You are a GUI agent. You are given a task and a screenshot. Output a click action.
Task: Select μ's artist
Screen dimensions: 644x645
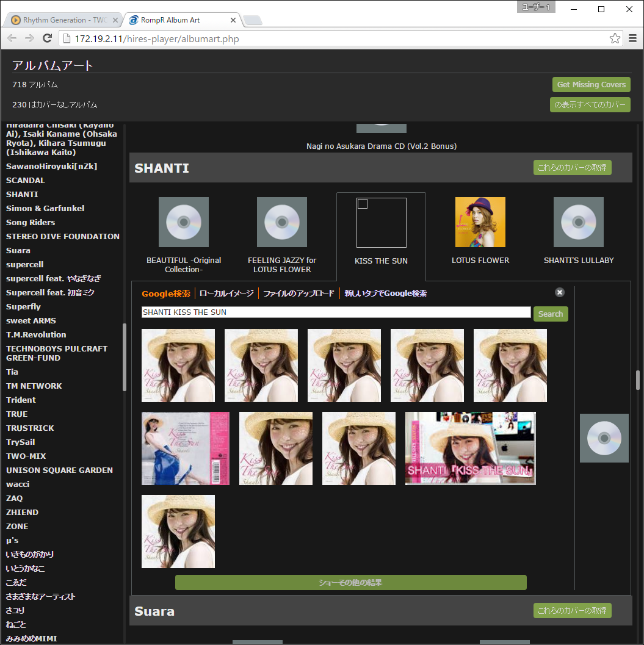click(12, 540)
